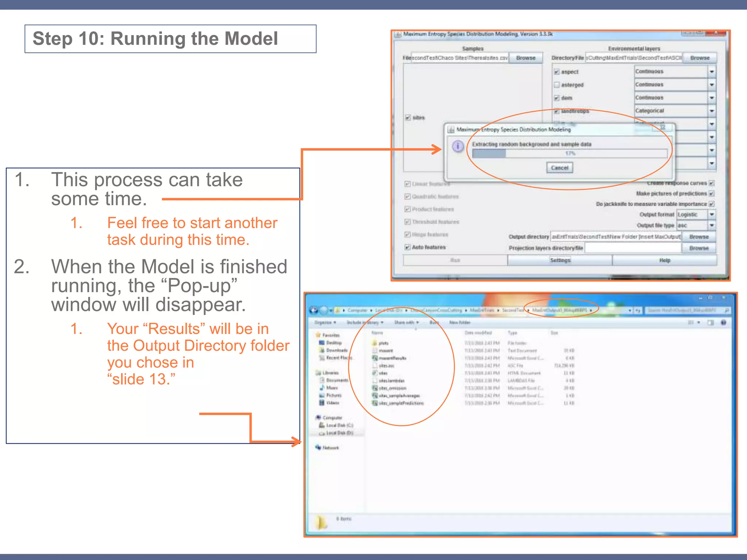The height and width of the screenshot is (560, 747).
Task: Toggle Create response curves checkbox
Action: [712, 183]
